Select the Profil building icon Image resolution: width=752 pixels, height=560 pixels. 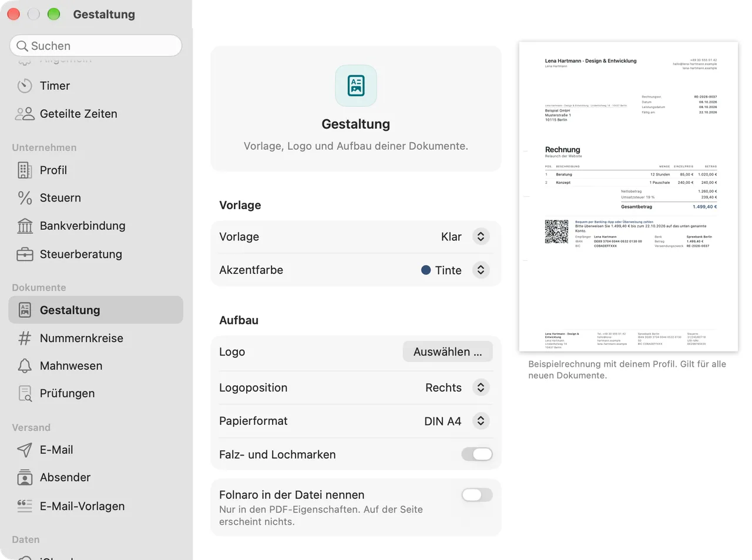pos(25,170)
